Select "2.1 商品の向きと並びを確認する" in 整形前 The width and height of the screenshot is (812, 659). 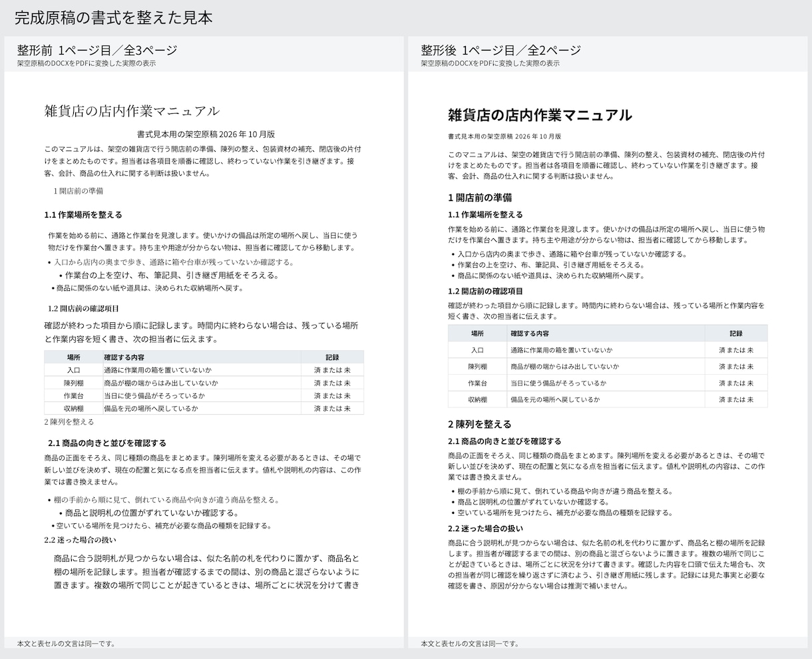click(107, 443)
